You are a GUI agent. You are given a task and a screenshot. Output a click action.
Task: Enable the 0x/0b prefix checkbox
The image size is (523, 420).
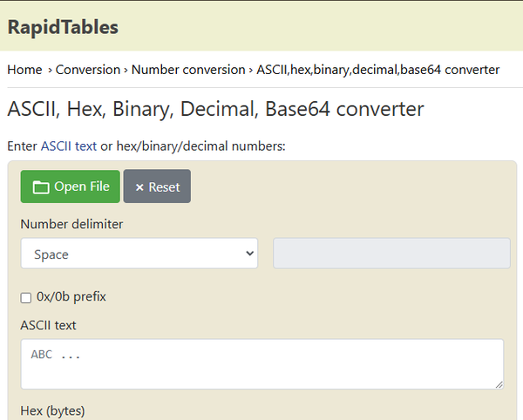(26, 297)
